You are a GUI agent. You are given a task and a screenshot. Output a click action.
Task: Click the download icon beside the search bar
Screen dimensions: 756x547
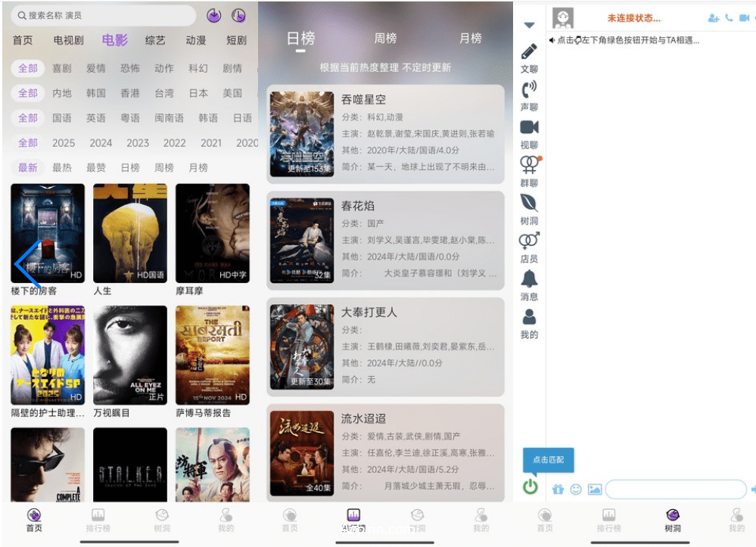[x=214, y=16]
